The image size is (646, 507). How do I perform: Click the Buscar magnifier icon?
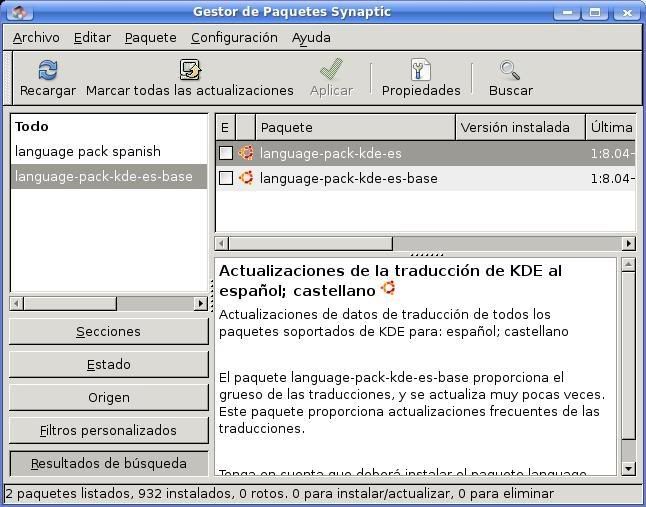click(510, 70)
